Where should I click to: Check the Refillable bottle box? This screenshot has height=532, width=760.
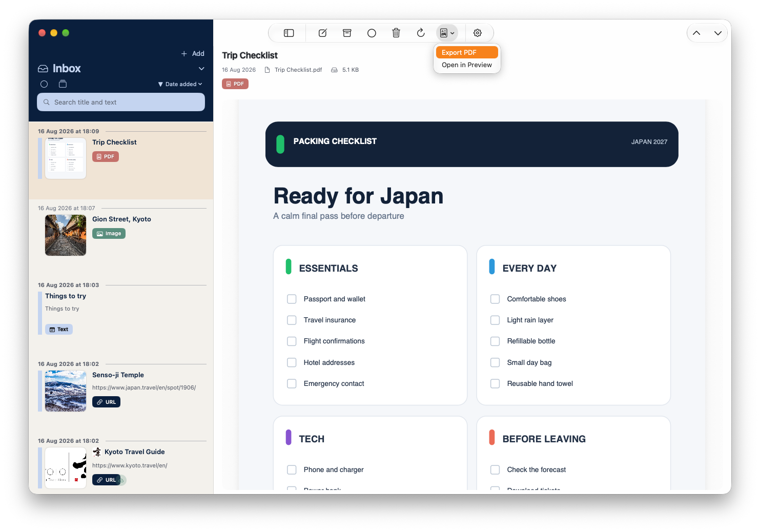tap(495, 341)
